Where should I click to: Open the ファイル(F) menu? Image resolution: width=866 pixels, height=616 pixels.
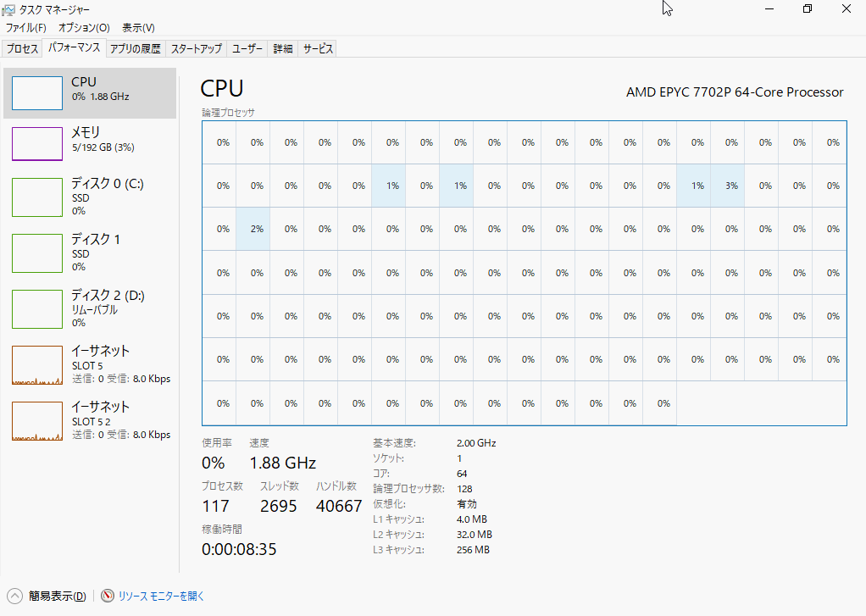[26, 28]
